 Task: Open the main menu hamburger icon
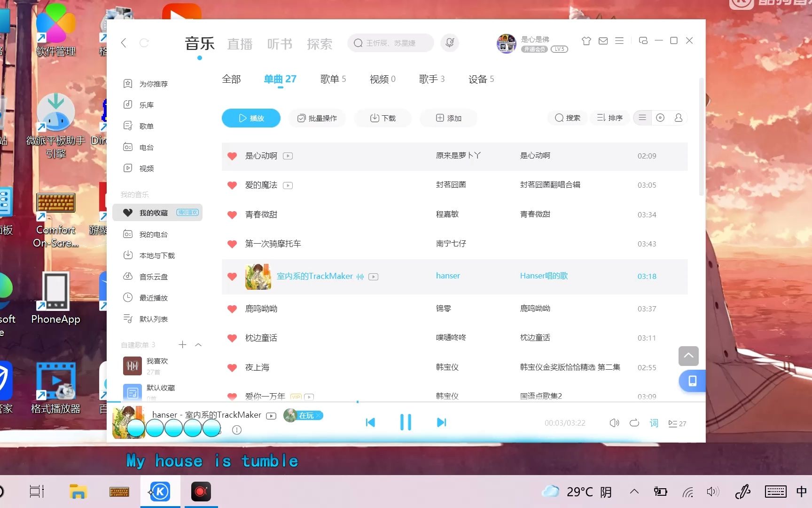619,41
